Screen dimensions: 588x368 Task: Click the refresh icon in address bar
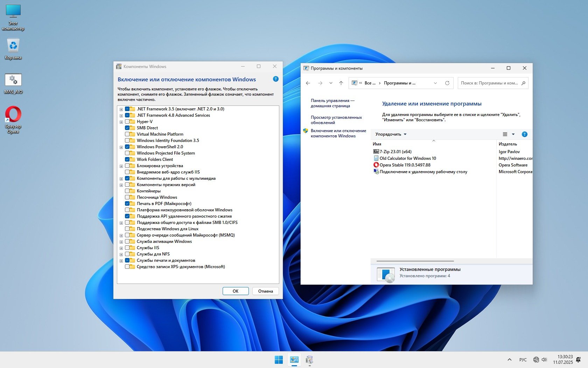coord(447,83)
